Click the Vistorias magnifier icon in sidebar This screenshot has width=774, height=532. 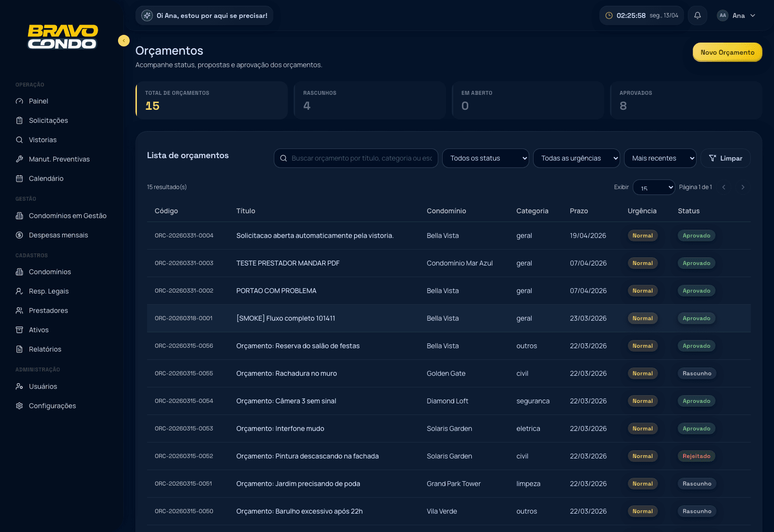[x=19, y=140]
